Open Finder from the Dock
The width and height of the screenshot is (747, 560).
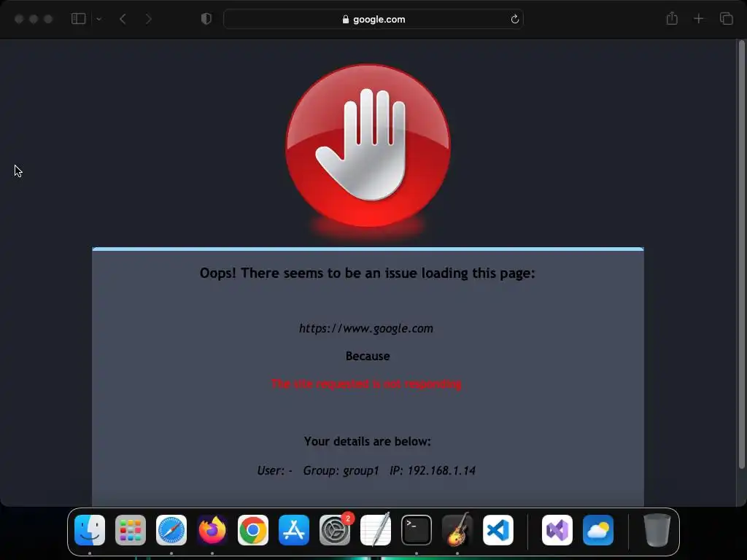(x=90, y=530)
